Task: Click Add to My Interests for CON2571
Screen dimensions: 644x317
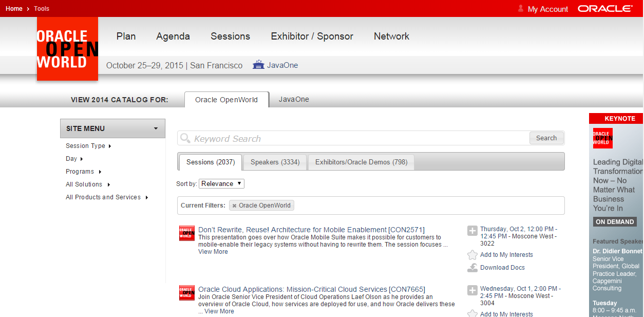Action: [506, 255]
